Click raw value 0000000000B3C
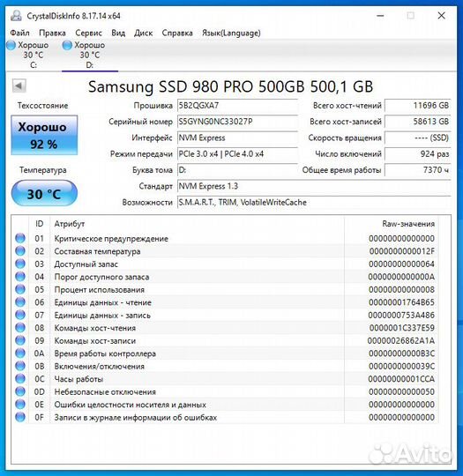Viewport: 463px width, 476px height. point(401,353)
